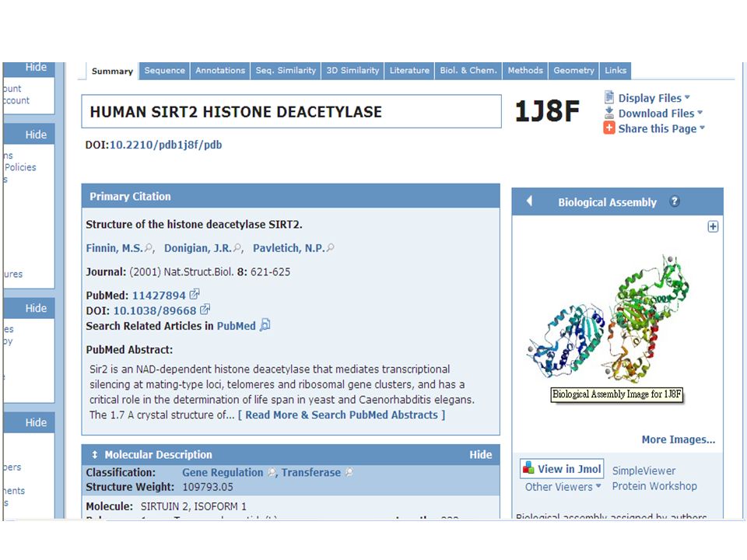
Task: Open SimpleViewer link
Action: pos(644,471)
